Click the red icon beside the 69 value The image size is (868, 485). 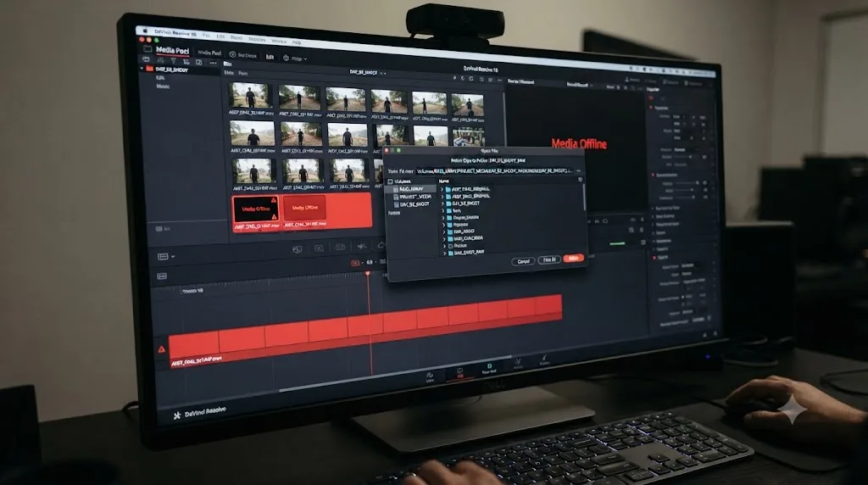pyautogui.click(x=355, y=263)
